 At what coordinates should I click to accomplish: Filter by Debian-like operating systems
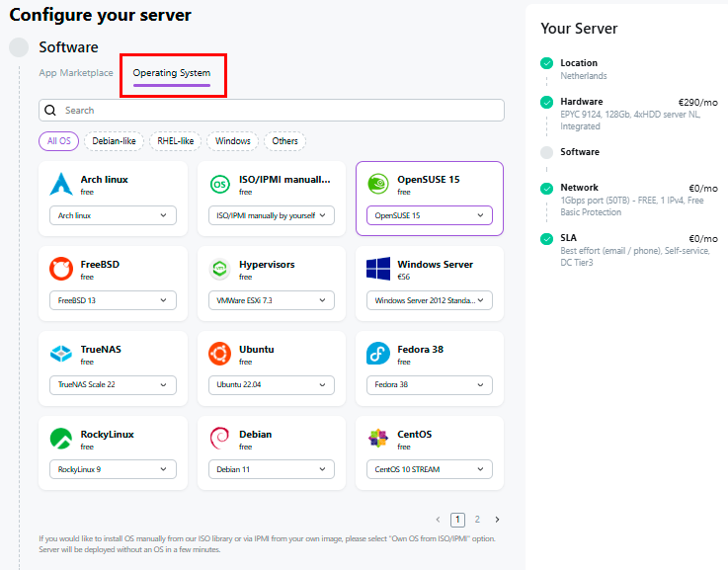(x=114, y=141)
